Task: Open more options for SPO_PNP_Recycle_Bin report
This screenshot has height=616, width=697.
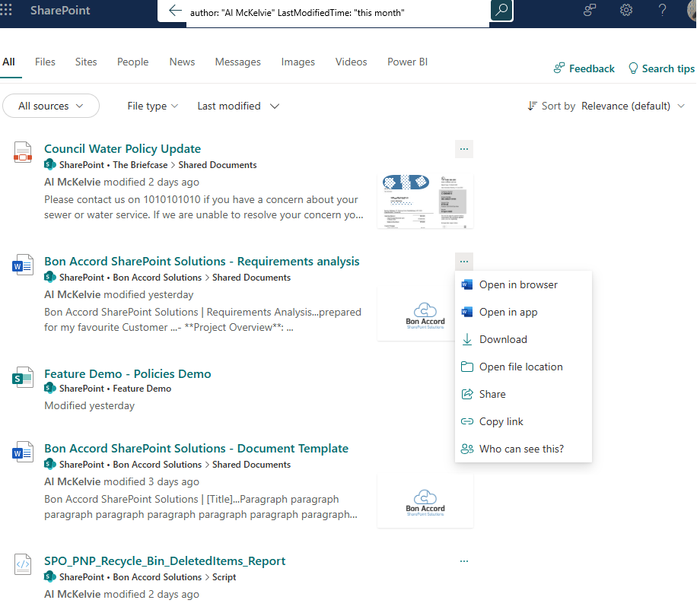Action: pos(464,561)
